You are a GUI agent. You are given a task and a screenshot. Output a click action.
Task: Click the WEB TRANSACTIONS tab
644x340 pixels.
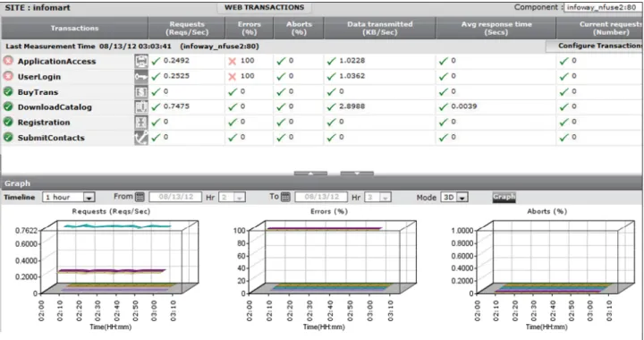tap(264, 7)
